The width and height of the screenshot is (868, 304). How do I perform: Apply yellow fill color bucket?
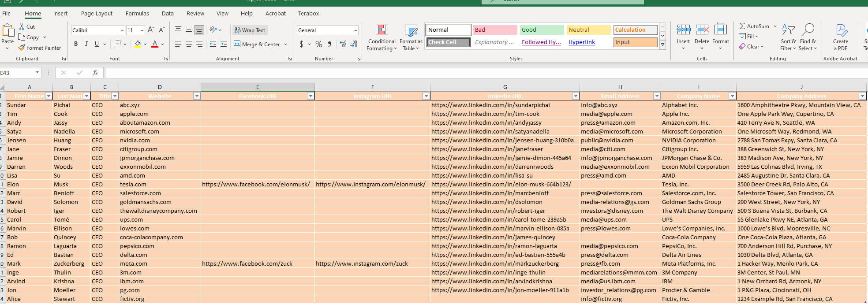tap(138, 44)
